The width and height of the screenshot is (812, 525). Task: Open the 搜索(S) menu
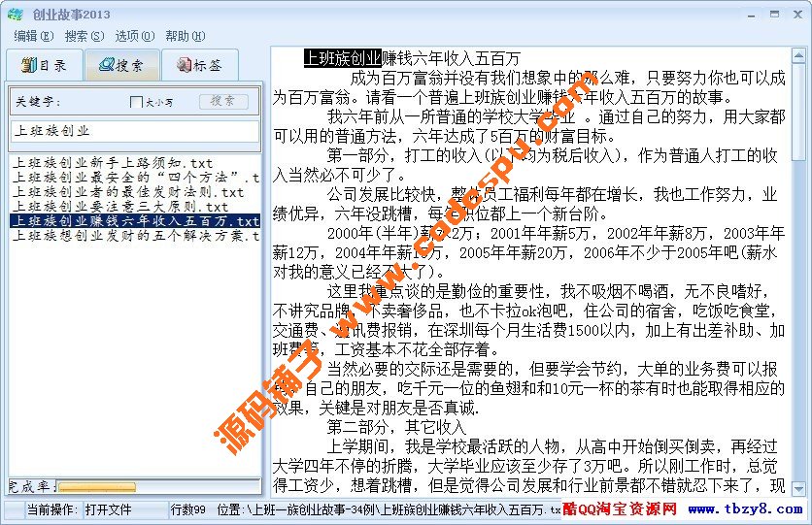pos(85,36)
